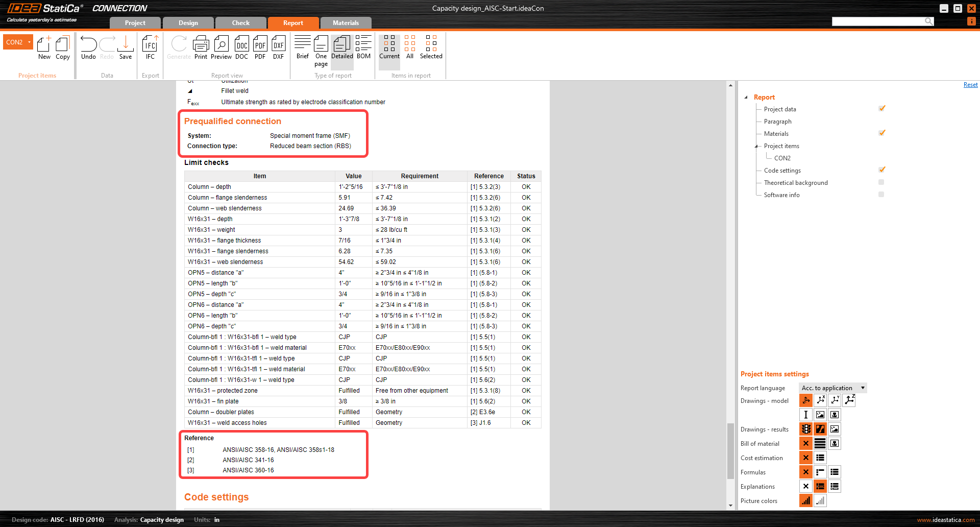This screenshot has height=527, width=980.
Task: Open the Report language dropdown
Action: (832, 388)
